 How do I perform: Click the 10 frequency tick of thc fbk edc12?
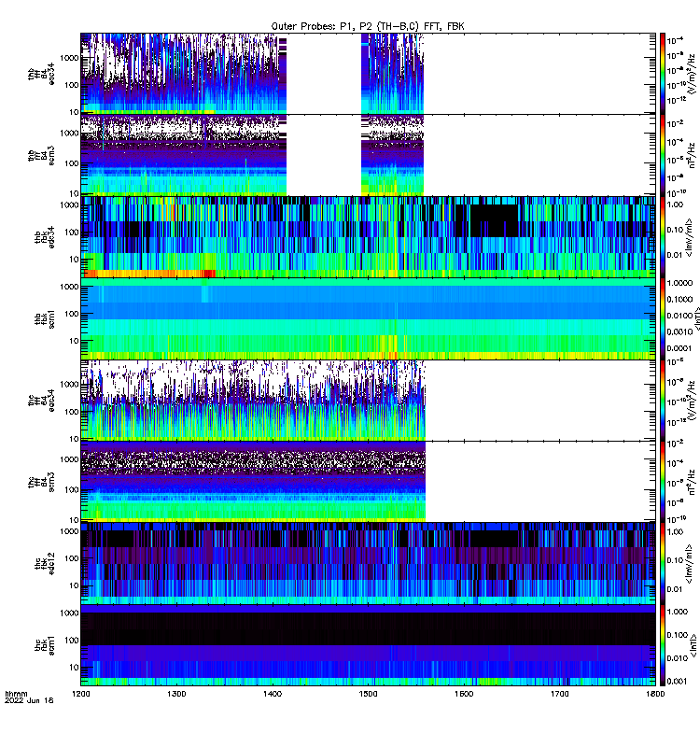[74, 585]
